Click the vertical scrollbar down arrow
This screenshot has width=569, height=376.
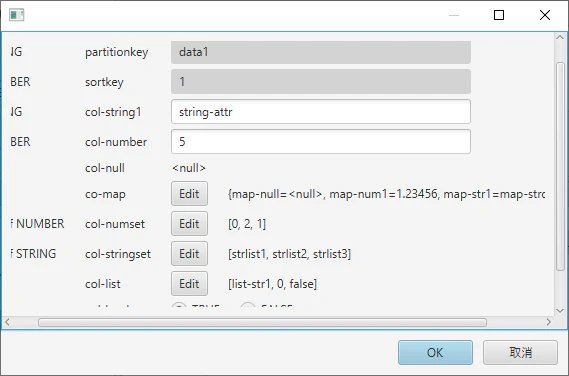pos(560,311)
